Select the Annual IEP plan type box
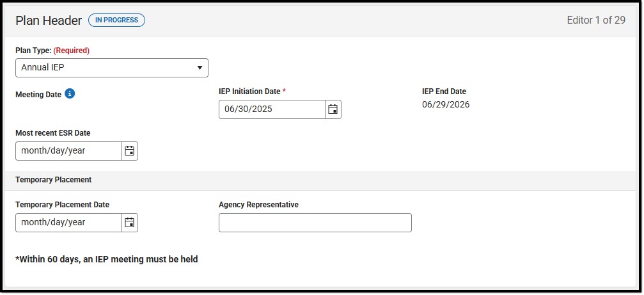This screenshot has height=295, width=644. [112, 68]
